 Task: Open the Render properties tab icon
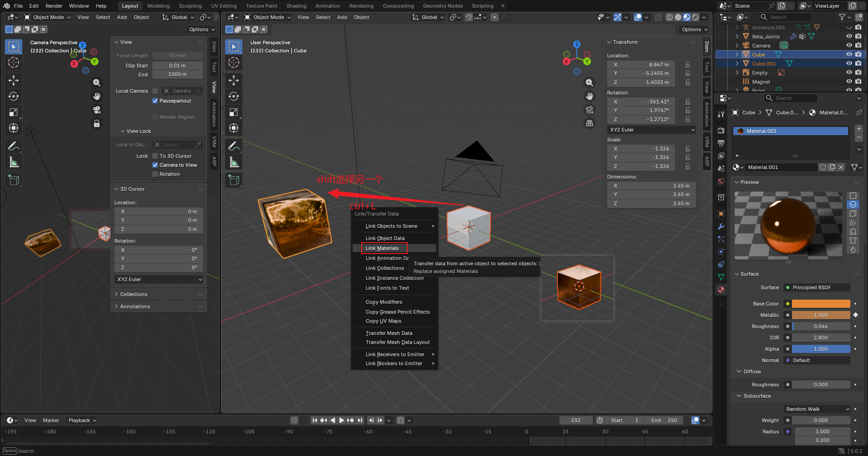point(721,130)
